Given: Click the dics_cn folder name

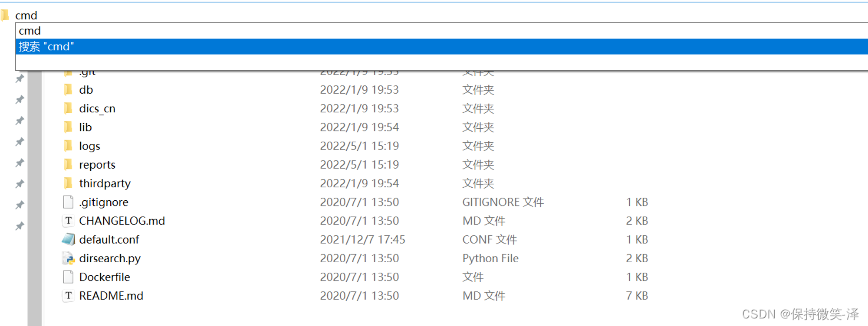Looking at the screenshot, I should (97, 108).
